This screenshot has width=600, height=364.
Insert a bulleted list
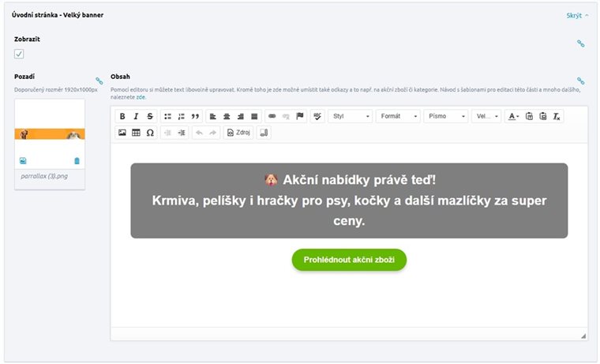[x=167, y=117]
